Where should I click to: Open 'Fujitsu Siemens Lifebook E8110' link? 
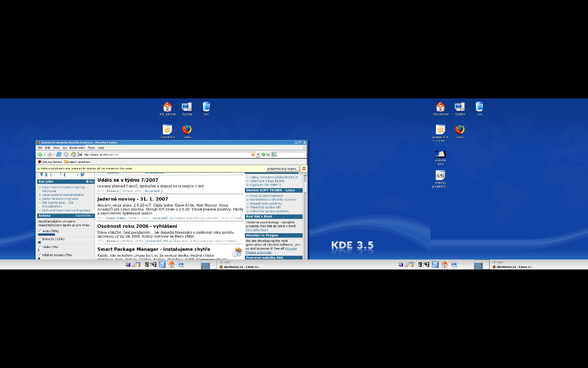tap(274, 177)
